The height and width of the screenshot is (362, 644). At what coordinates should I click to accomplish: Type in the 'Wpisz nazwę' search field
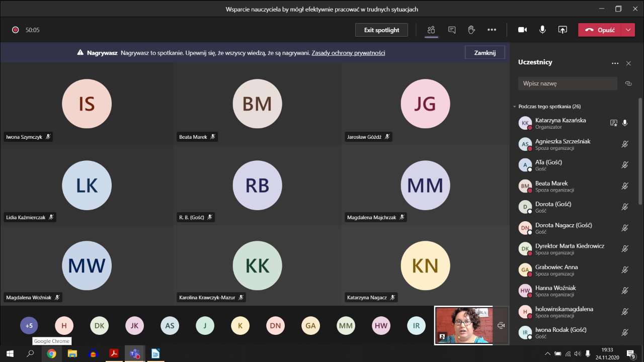(567, 83)
